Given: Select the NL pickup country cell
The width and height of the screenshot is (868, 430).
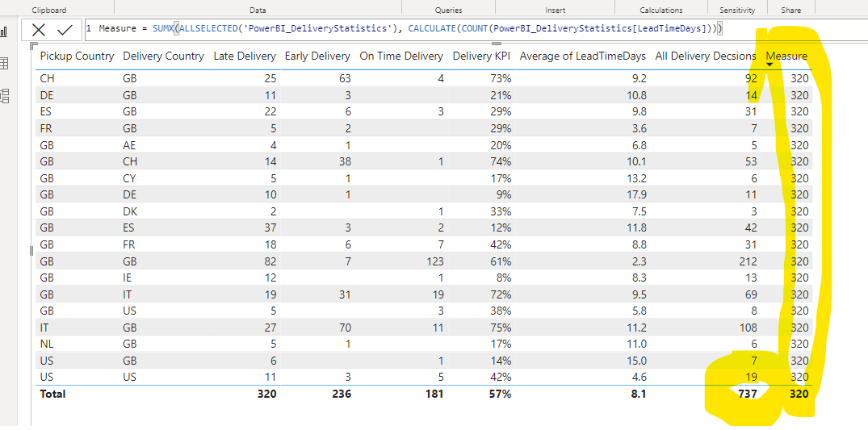Looking at the screenshot, I should (47, 344).
